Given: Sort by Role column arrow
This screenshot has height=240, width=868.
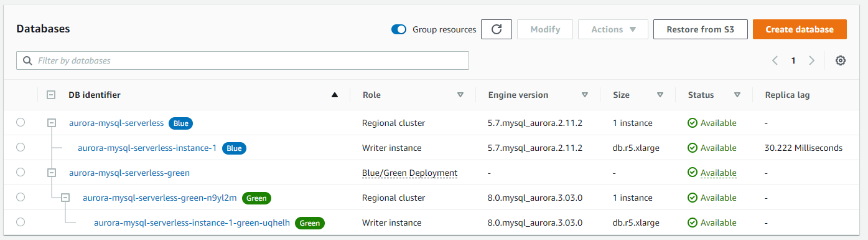Looking at the screenshot, I should (460, 95).
